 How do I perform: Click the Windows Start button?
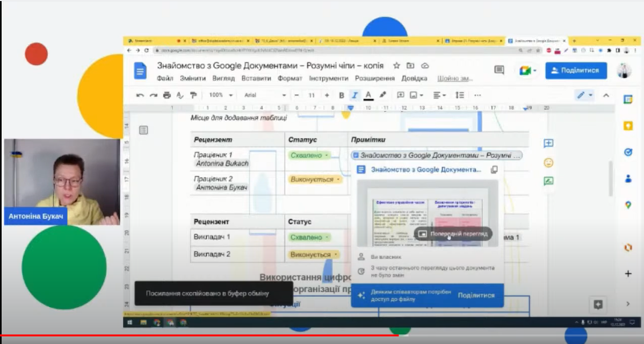(x=130, y=322)
